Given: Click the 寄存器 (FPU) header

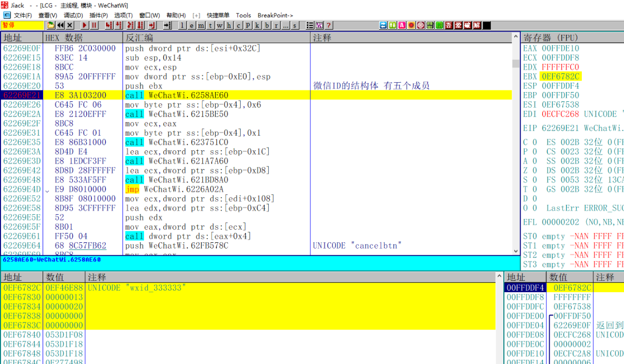Looking at the screenshot, I should pos(572,38).
